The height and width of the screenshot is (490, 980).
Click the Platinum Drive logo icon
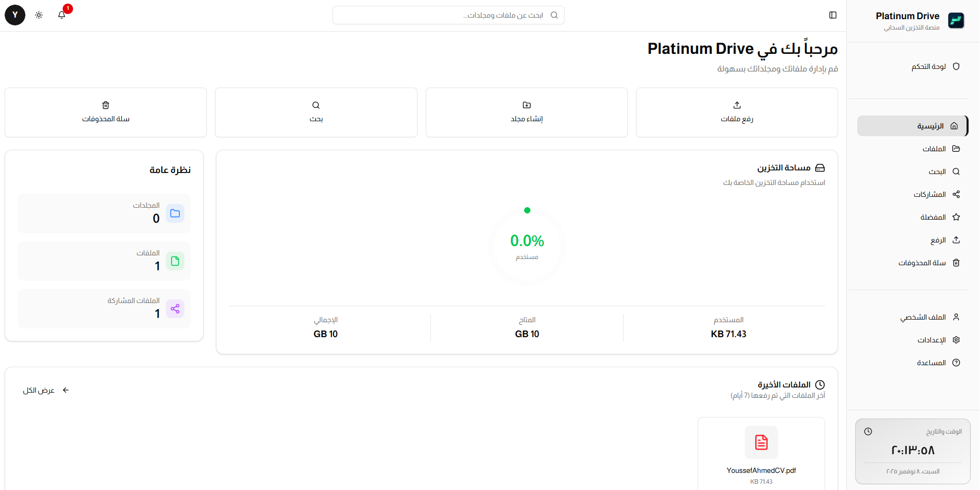[x=956, y=21]
